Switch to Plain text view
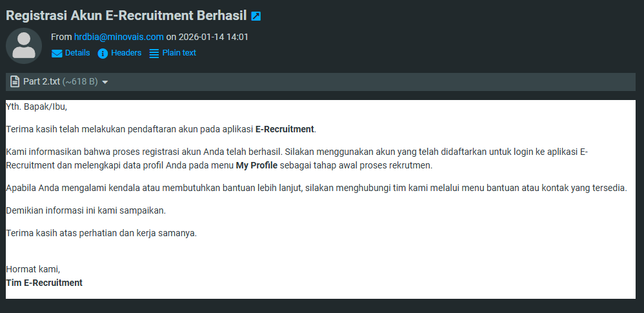 coord(179,53)
